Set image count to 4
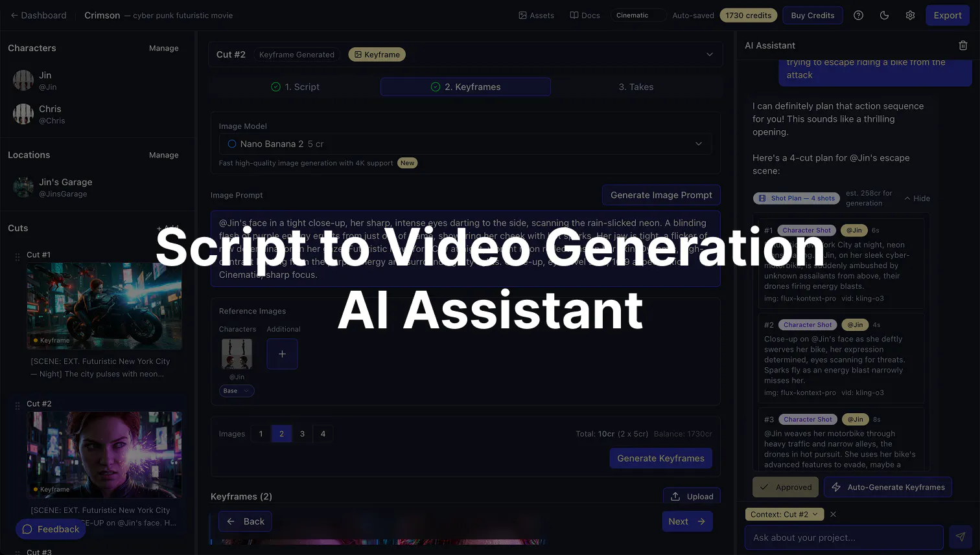Screen dimensions: 980x555 pyautogui.click(x=323, y=434)
